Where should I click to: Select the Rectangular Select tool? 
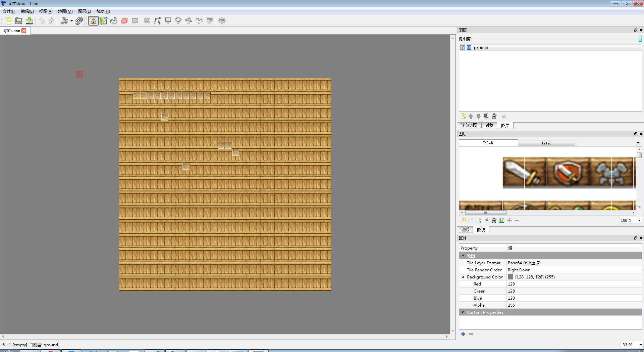pos(135,21)
